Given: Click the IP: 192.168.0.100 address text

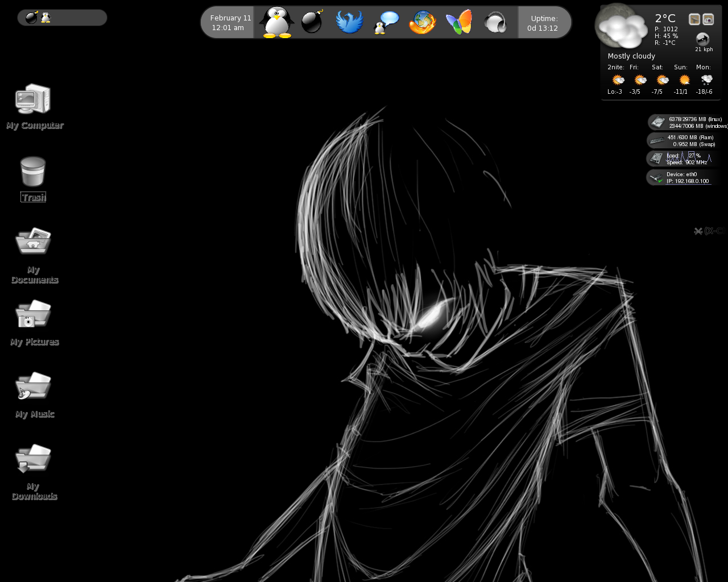Looking at the screenshot, I should coord(688,181).
